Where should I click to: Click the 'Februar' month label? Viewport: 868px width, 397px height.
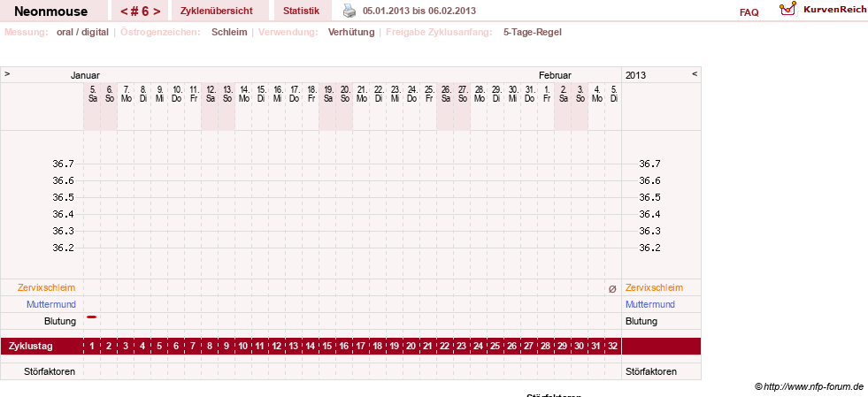pyautogui.click(x=556, y=75)
